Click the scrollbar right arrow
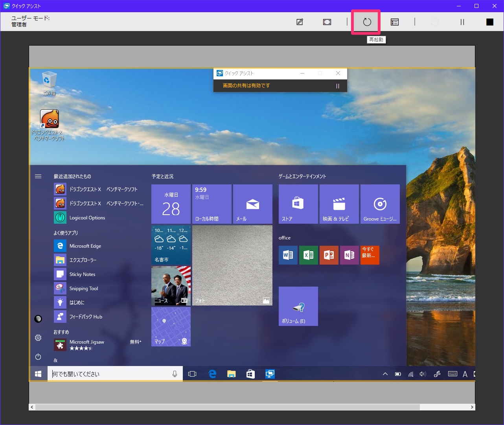This screenshot has width=504, height=425. tap(472, 407)
